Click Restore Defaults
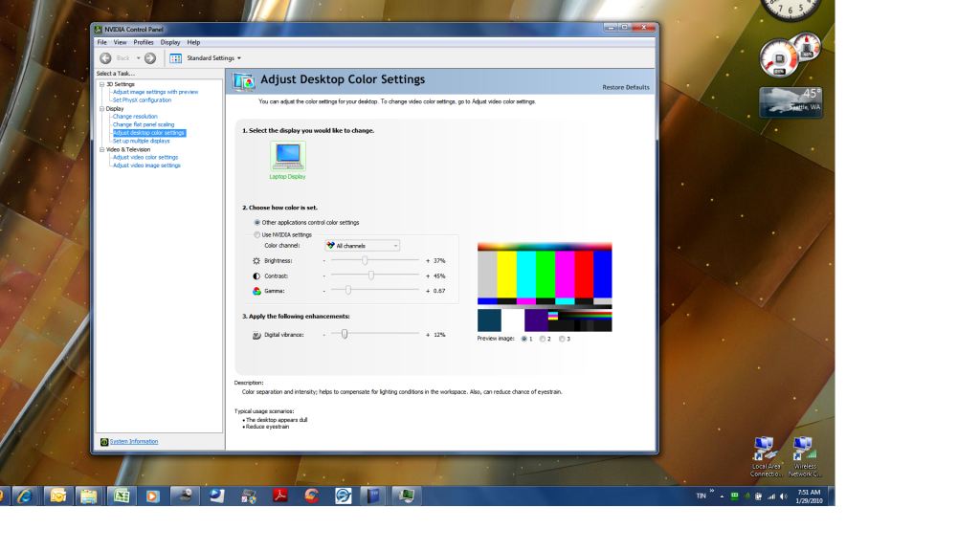The height and width of the screenshot is (551, 980). point(626,87)
